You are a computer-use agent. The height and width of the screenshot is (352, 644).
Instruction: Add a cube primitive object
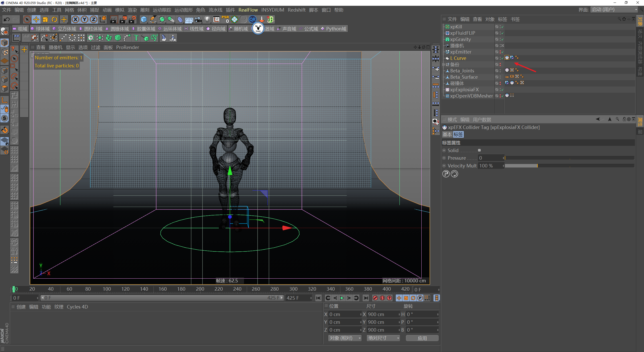click(144, 19)
